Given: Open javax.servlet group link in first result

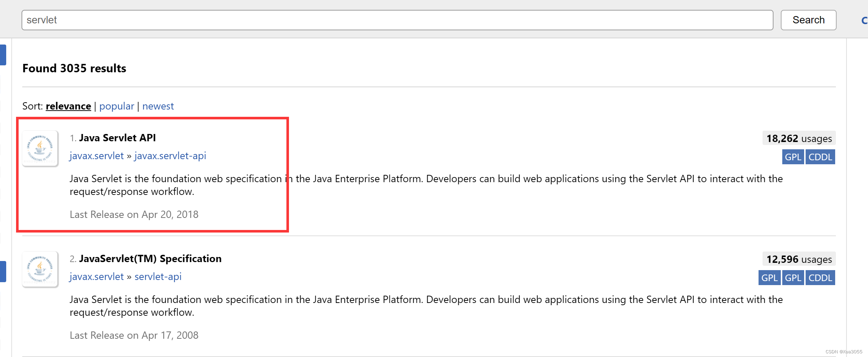Looking at the screenshot, I should point(97,156).
